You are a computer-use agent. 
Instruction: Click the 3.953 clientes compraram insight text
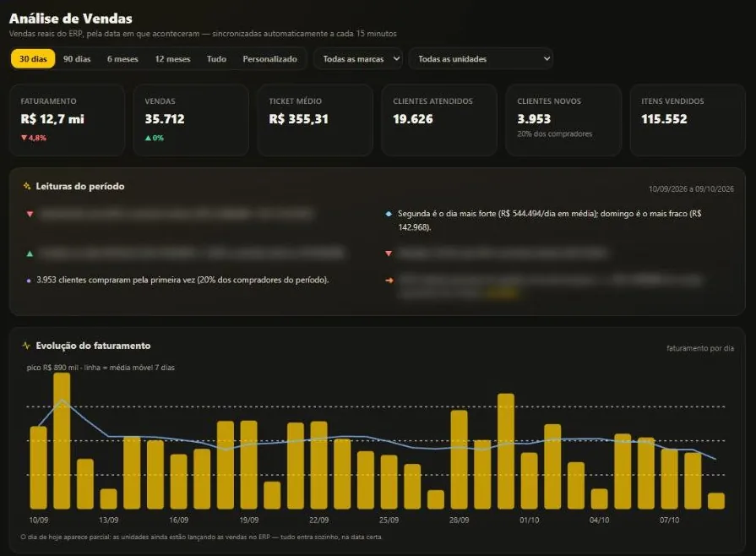pyautogui.click(x=182, y=280)
